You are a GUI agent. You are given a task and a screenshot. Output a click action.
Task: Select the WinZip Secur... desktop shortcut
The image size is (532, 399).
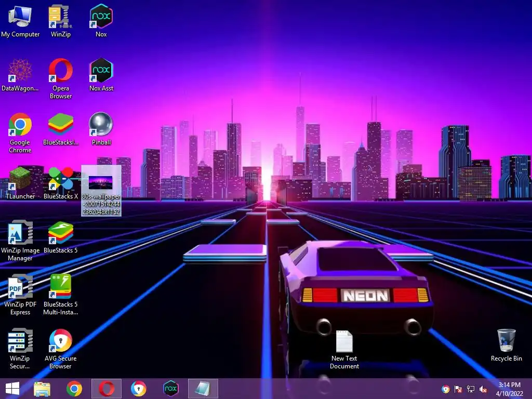click(x=20, y=349)
